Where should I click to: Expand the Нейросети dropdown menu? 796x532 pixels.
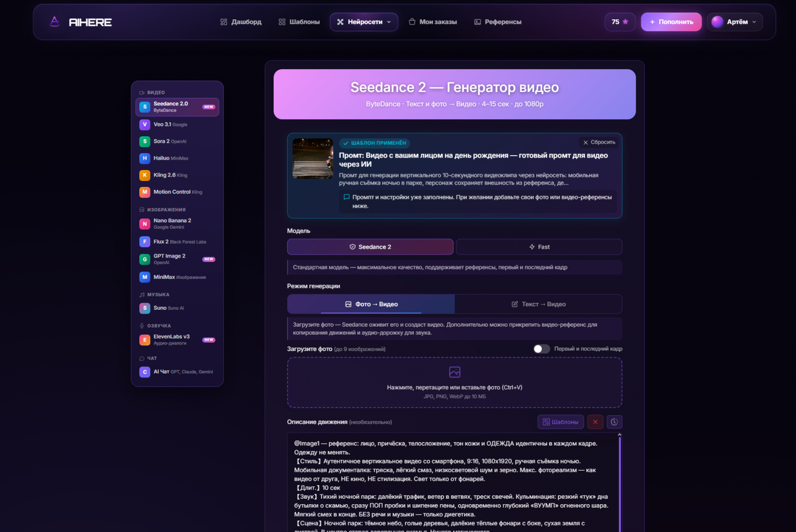tap(364, 22)
